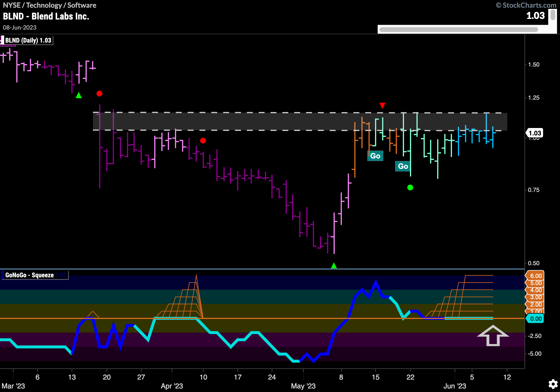
Task: Click the -5.00 oscillator axis label
Action: pyautogui.click(x=535, y=354)
